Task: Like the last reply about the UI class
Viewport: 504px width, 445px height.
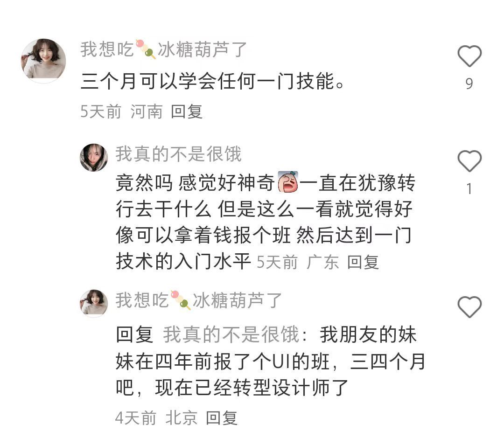Action: [x=469, y=307]
